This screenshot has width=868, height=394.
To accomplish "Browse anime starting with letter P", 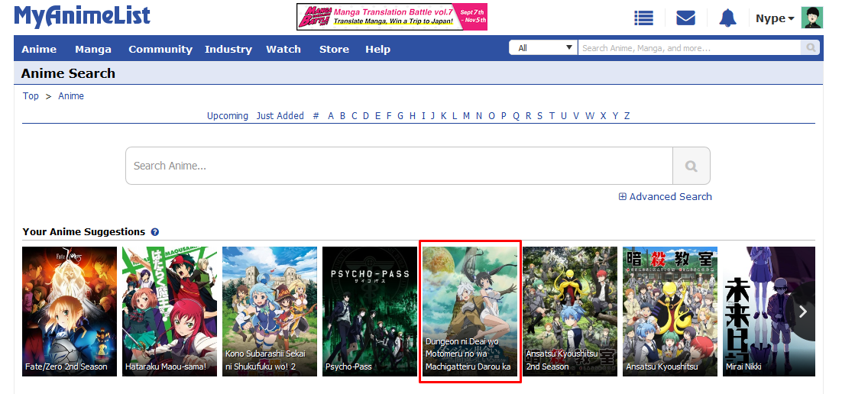I will coord(504,115).
